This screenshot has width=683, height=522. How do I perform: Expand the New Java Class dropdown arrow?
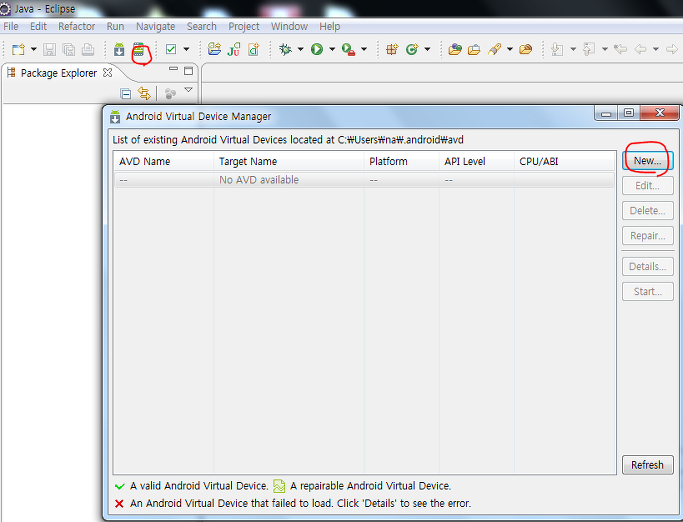427,49
